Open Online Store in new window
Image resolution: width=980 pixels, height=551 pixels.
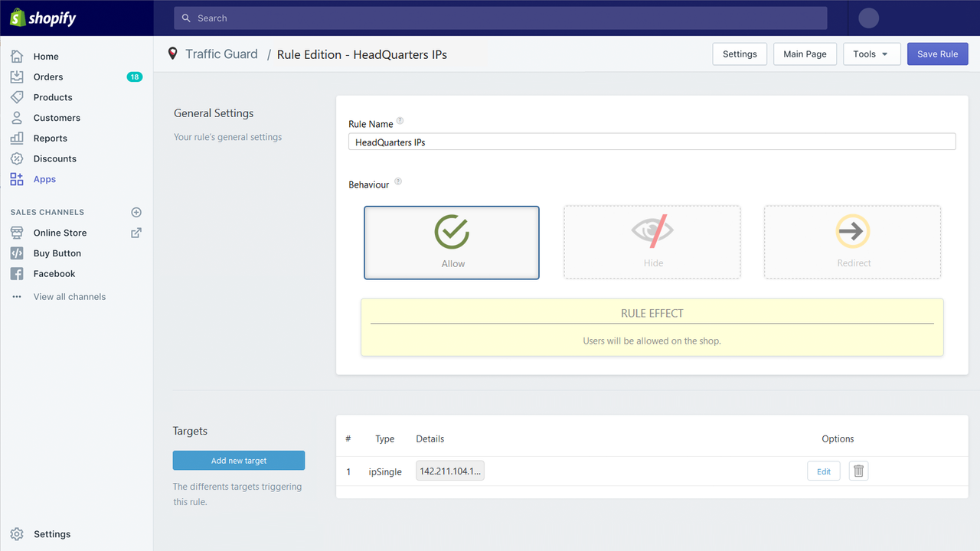[x=136, y=233]
